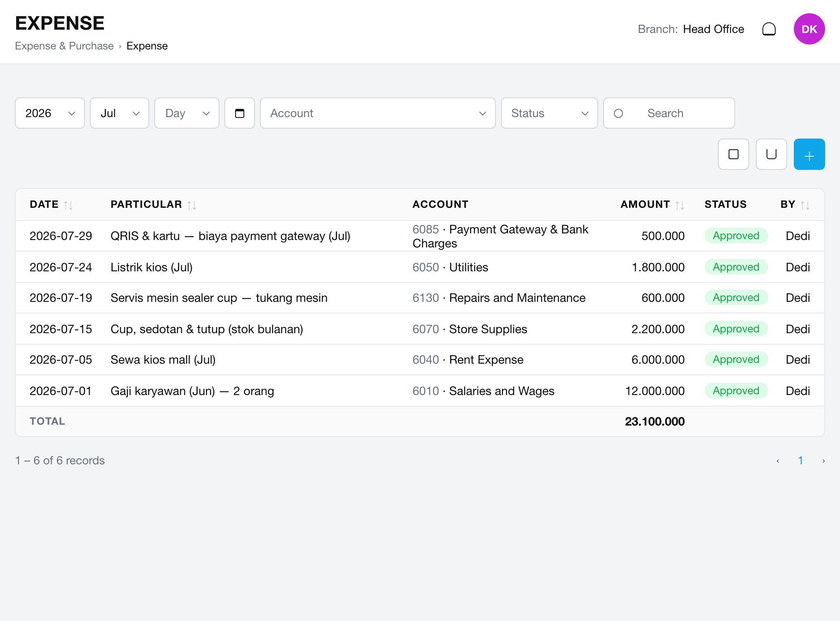
Task: Click the 1.800.000 amount cell
Action: (x=658, y=267)
